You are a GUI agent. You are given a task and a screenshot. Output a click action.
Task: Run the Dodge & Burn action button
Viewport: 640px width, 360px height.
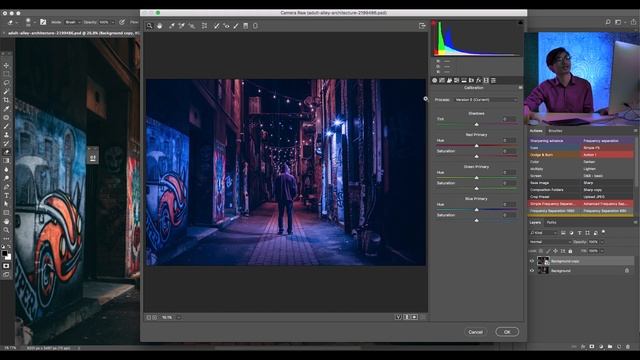point(554,155)
